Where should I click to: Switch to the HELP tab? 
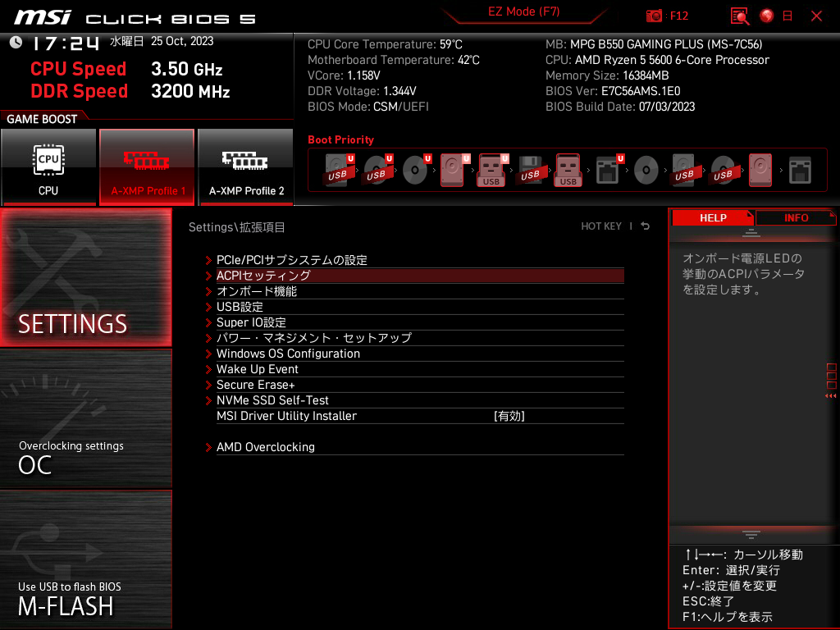(713, 217)
